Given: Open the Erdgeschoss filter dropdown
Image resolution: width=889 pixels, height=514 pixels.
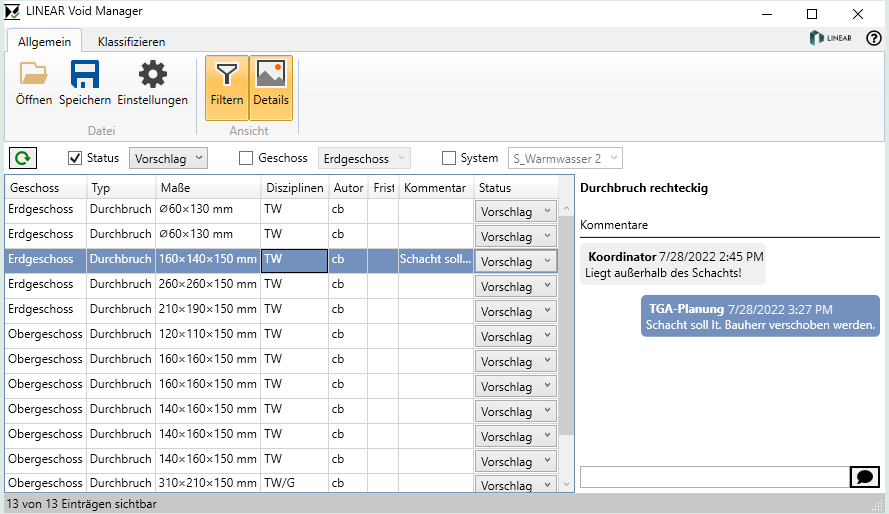Looking at the screenshot, I should [x=364, y=158].
